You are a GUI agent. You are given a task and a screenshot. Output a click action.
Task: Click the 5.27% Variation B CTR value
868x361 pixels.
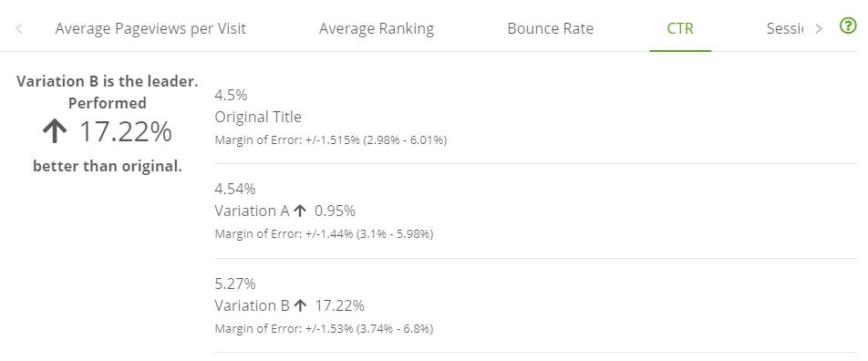235,284
